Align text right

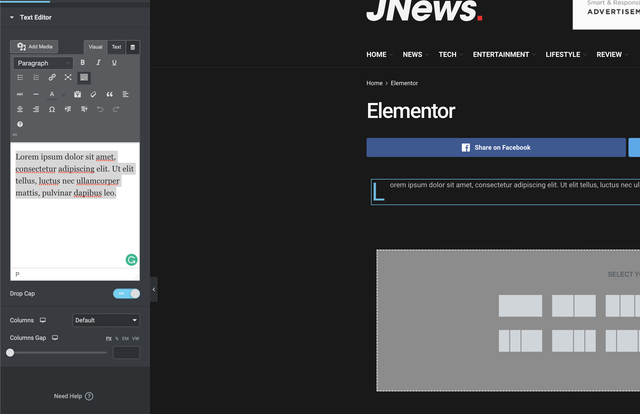pyautogui.click(x=36, y=109)
